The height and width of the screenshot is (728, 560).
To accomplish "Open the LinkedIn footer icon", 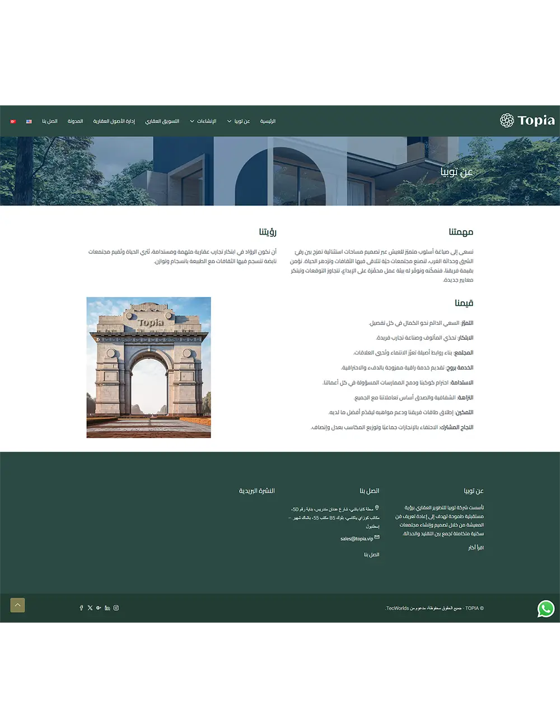I will pyautogui.click(x=108, y=608).
